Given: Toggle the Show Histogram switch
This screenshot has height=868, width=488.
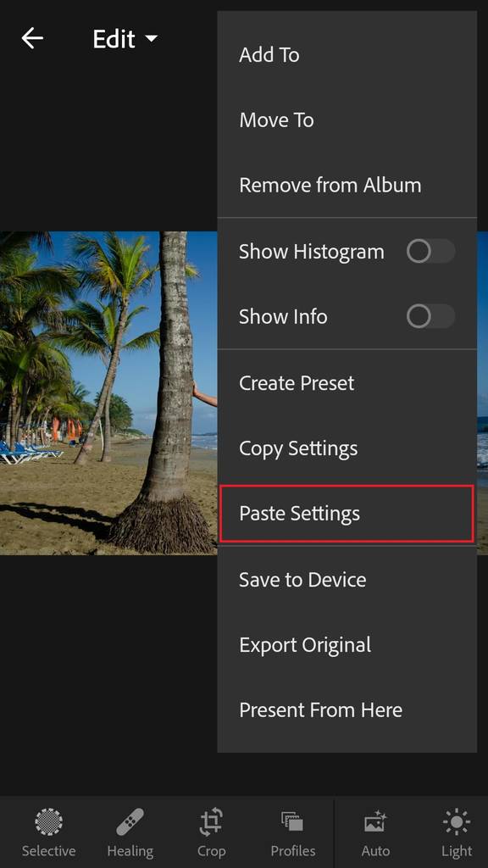Looking at the screenshot, I should click(x=430, y=252).
